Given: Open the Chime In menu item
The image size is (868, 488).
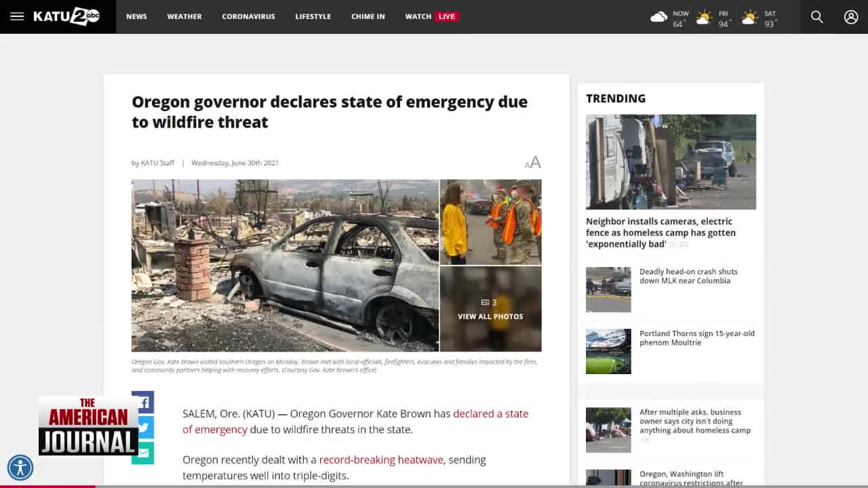Looking at the screenshot, I should coord(368,17).
